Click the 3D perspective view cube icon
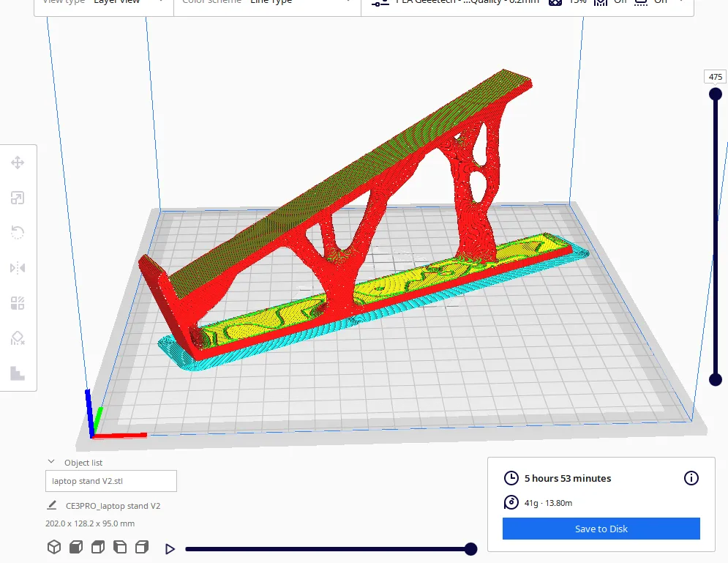Viewport: 728px width, 563px height. click(x=53, y=548)
